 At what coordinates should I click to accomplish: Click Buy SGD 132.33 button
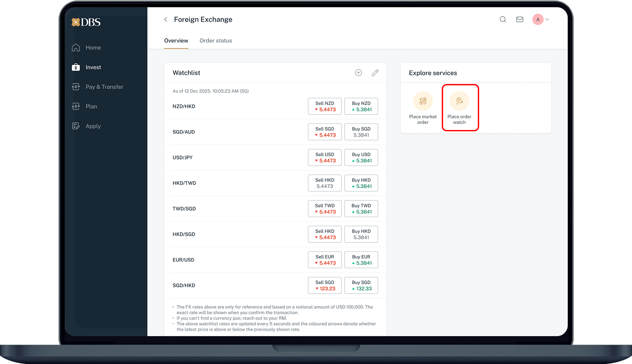(x=361, y=285)
